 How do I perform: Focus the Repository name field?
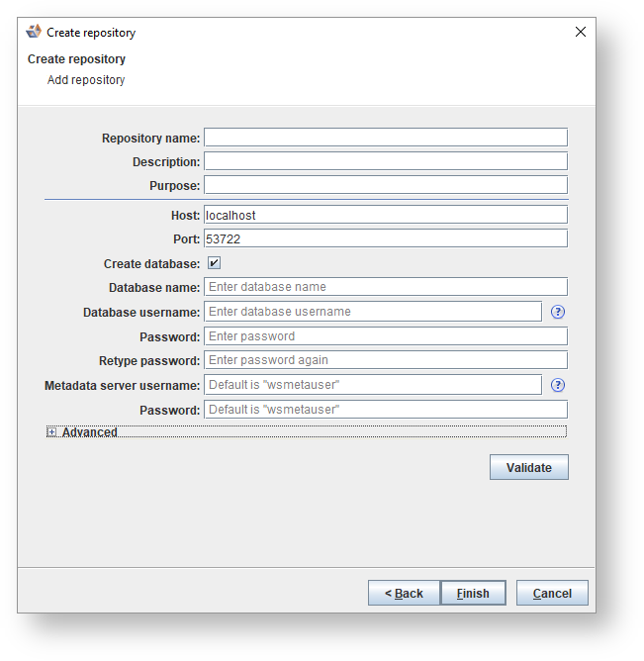click(386, 138)
